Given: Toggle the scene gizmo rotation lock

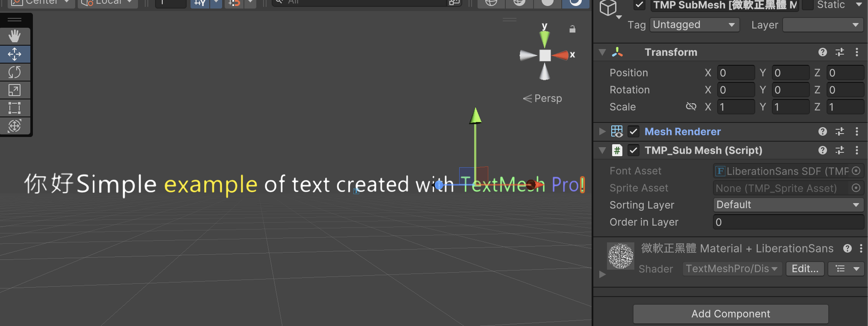Looking at the screenshot, I should (572, 29).
